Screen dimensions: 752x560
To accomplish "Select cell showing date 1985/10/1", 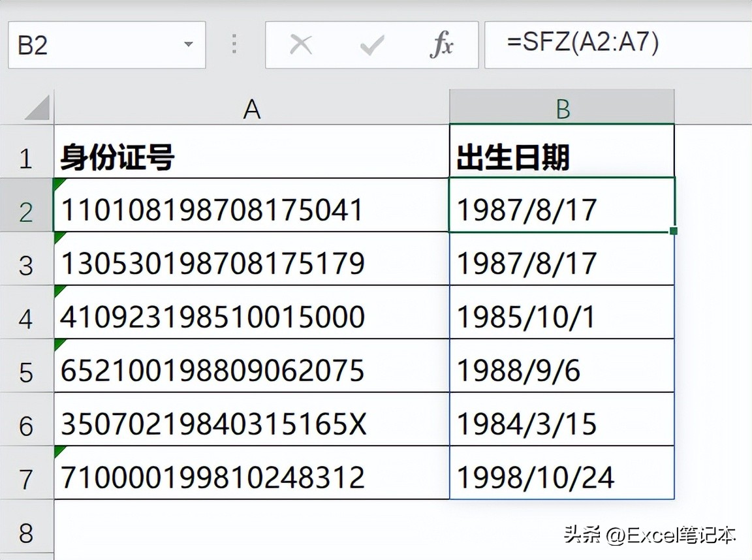I will coord(562,318).
